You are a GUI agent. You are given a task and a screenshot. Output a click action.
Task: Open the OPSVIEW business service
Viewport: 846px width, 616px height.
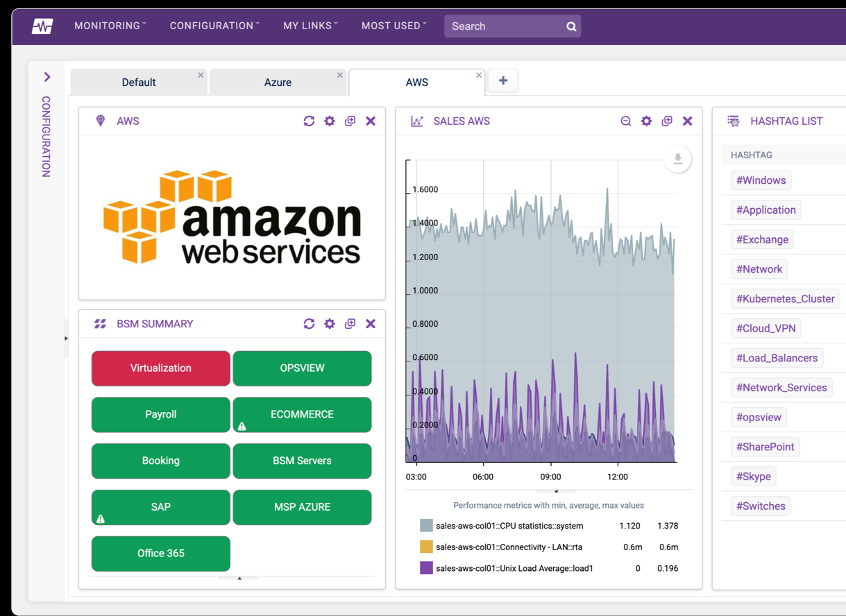click(302, 368)
